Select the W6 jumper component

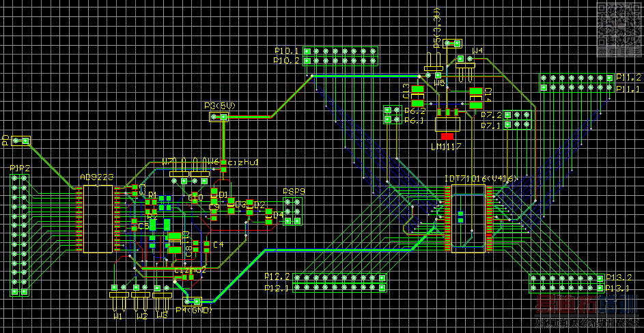(199, 171)
